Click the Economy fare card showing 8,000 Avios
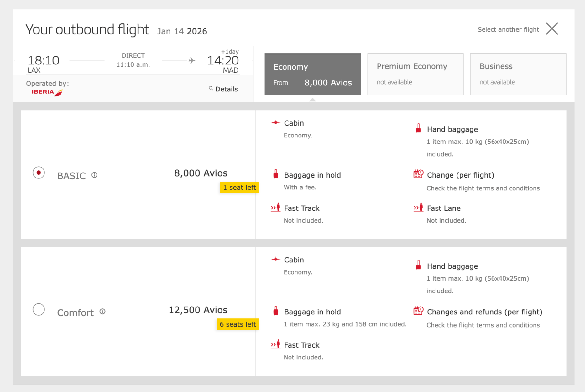 point(312,74)
